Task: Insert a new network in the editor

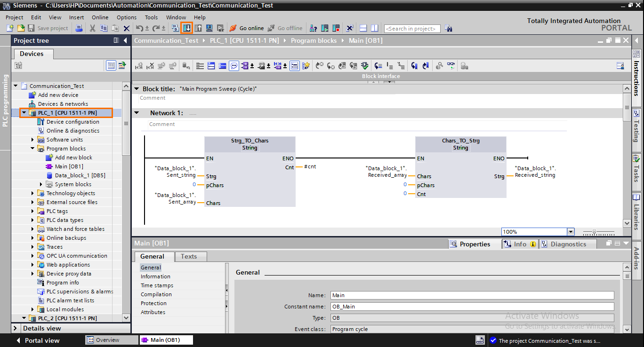Action: click(x=139, y=66)
